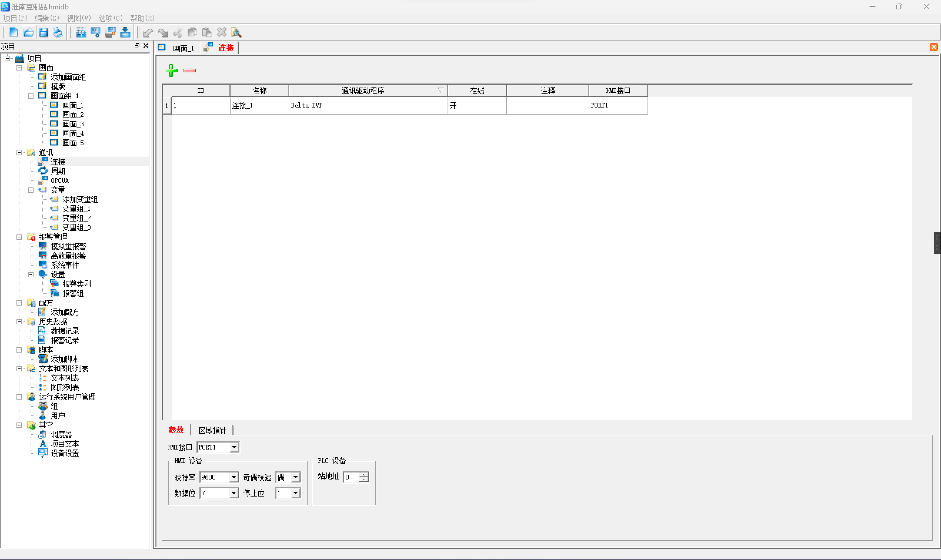Click the 开 online cell
Screen dimensions: 941x560
[477, 105]
